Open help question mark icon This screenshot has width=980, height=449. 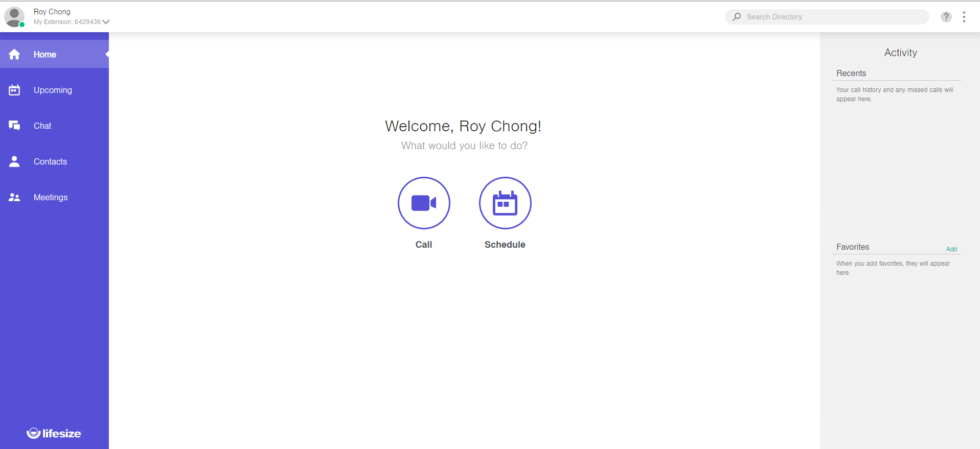(946, 17)
